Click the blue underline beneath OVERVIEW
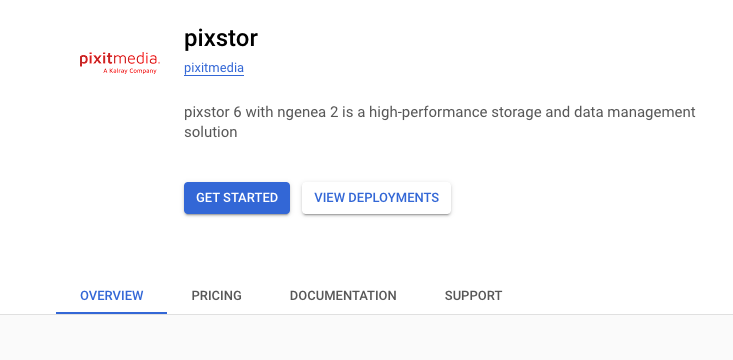This screenshot has width=733, height=360. tap(111, 313)
